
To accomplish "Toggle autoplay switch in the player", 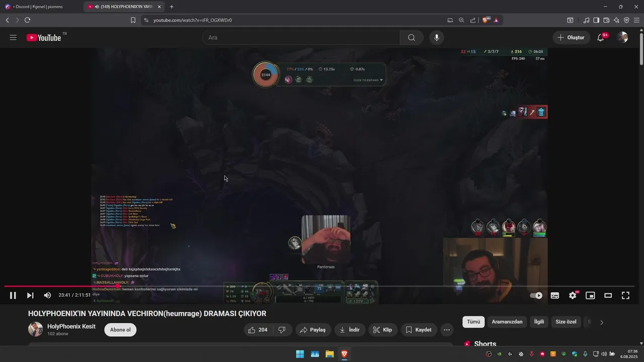I will click(x=537, y=296).
